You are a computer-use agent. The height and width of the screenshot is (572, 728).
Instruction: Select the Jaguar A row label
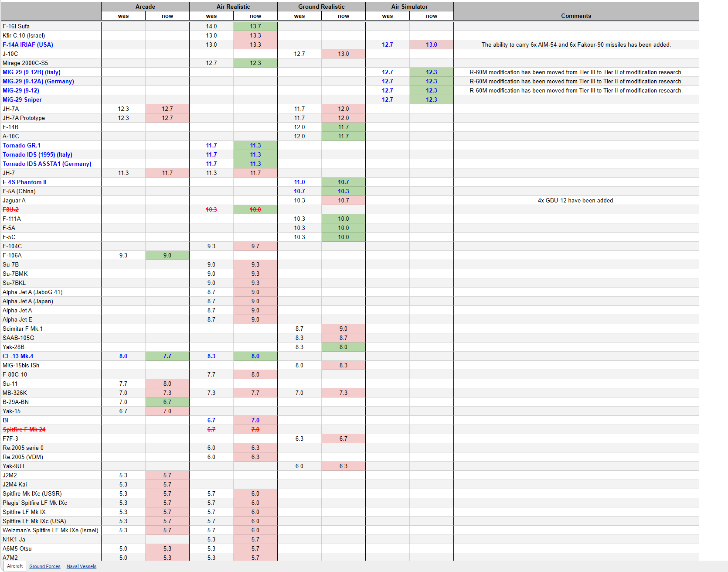coord(14,200)
